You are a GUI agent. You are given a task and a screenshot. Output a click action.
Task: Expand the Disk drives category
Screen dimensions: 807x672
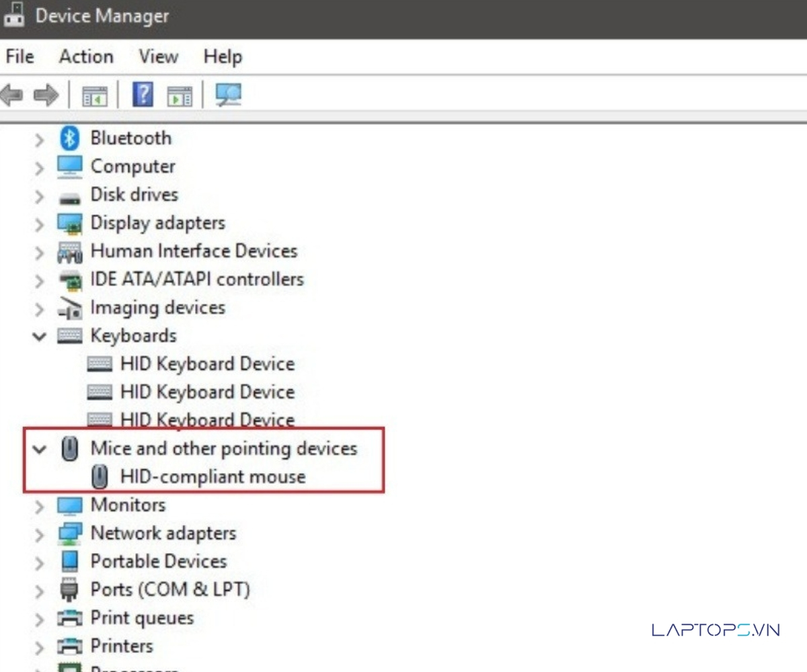(x=40, y=196)
